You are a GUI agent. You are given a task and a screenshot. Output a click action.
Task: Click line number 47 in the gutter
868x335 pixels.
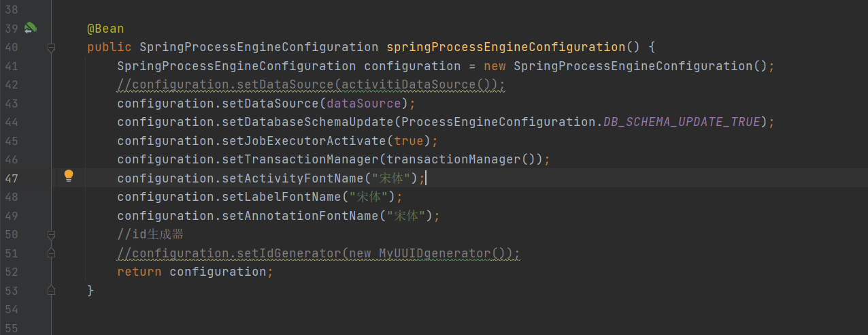11,178
